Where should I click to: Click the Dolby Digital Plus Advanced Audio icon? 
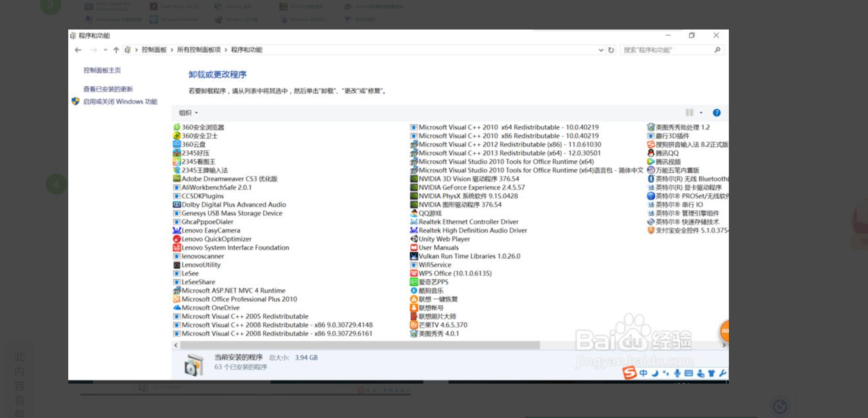[177, 204]
